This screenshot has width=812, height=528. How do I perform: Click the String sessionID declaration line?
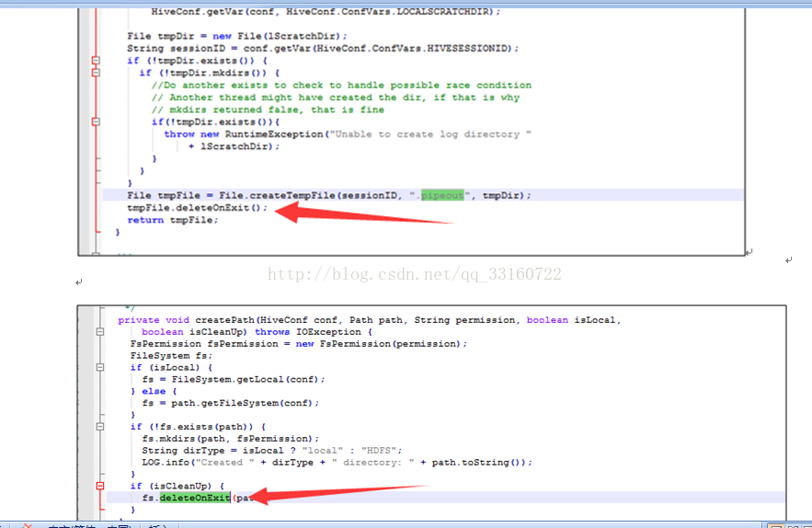click(x=323, y=48)
